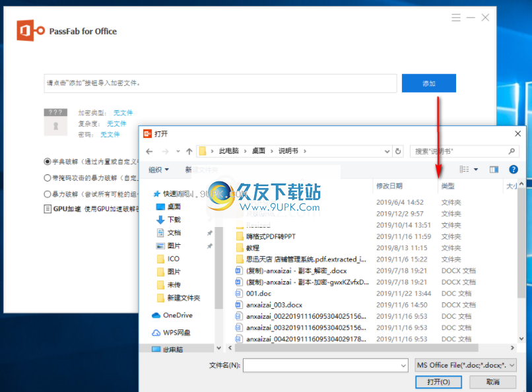Open the PassFab hamburger menu icon
Screen dimensions: 532x392
[x=456, y=18]
